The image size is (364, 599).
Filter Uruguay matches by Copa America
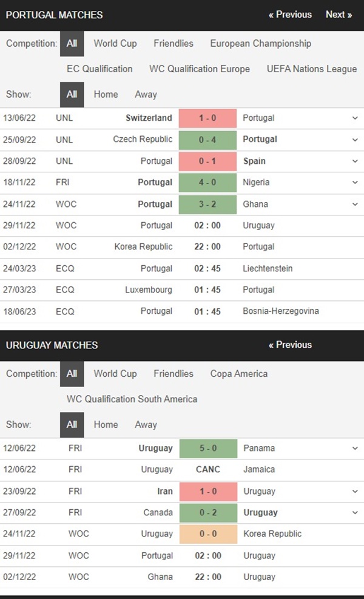[x=239, y=374]
